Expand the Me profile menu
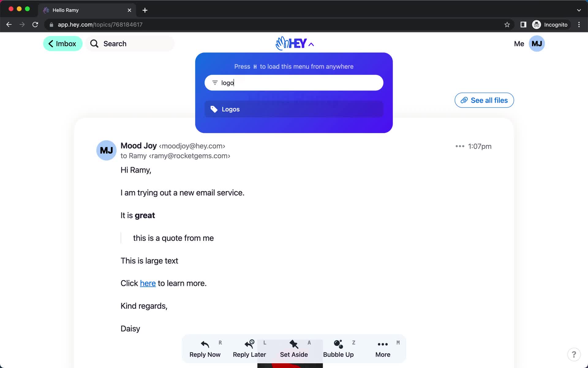Screen dimensions: 588x368 [x=528, y=43]
